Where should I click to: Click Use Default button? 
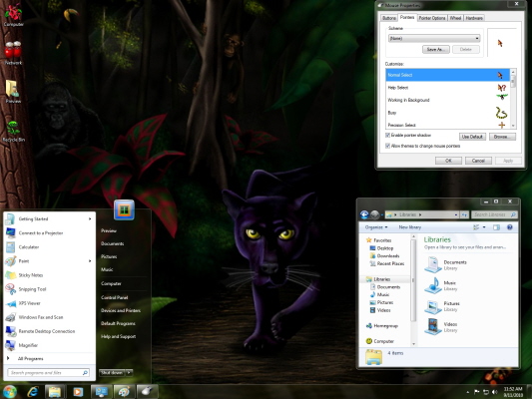(x=472, y=137)
